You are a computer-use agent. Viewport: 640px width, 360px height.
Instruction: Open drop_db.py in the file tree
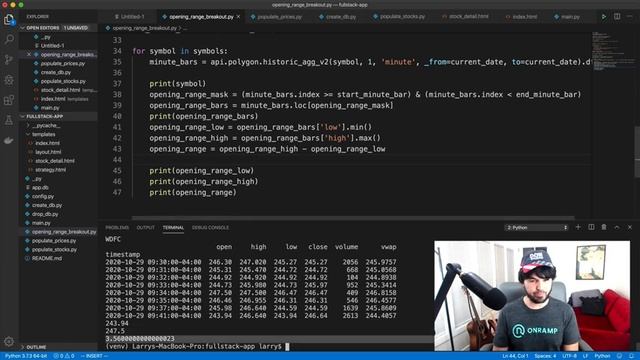coord(45,214)
